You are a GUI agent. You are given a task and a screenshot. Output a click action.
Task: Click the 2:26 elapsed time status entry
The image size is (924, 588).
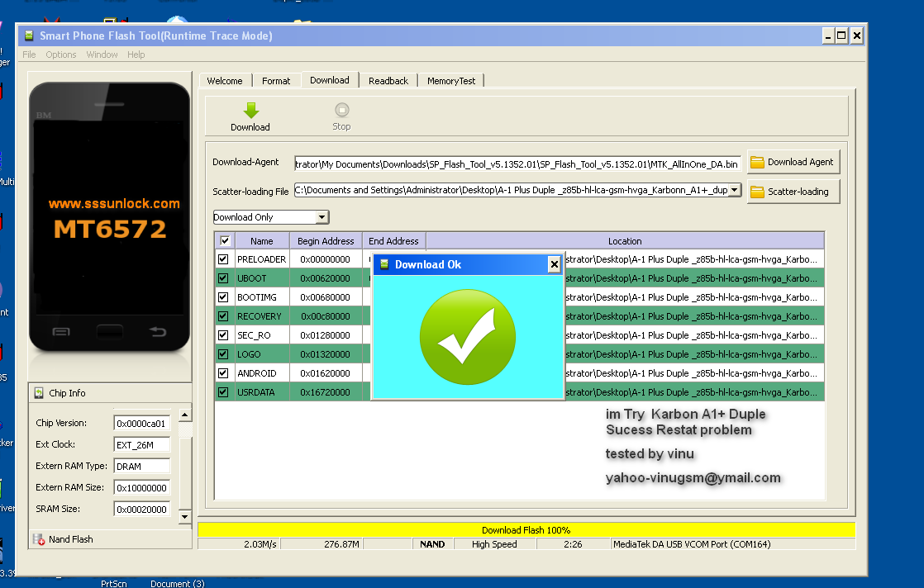pos(573,544)
